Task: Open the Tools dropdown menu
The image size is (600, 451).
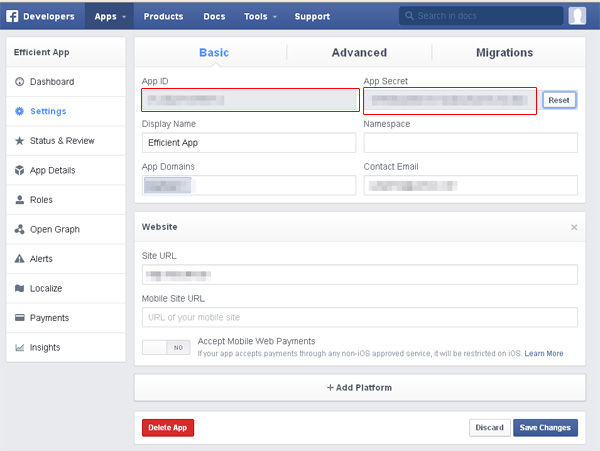Action: (260, 16)
